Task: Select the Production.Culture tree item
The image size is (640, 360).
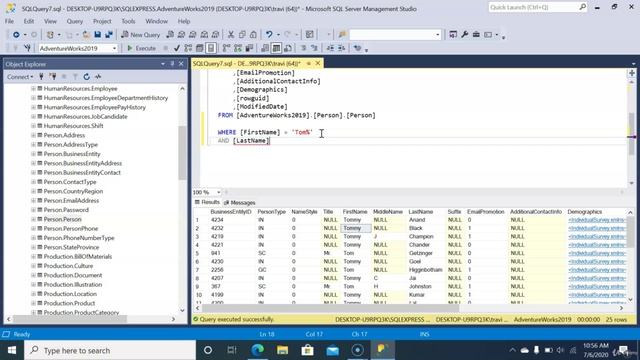Action: 68,266
